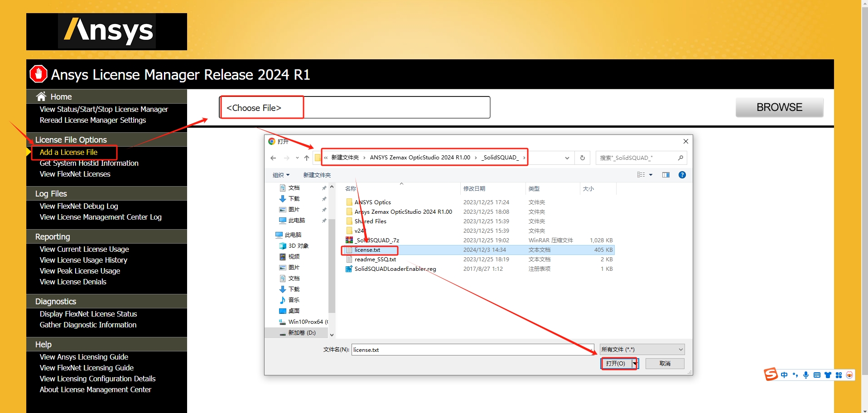
Task: Open the dropdown arrow beside 打开(O)
Action: 635,363
